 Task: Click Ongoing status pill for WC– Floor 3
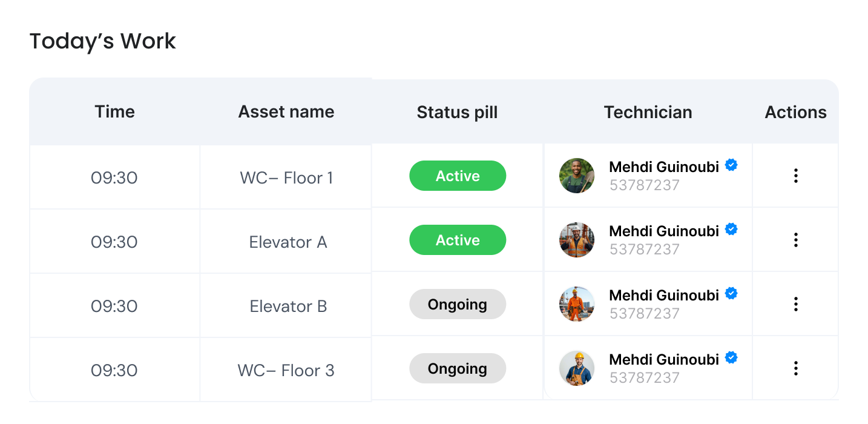[458, 368]
